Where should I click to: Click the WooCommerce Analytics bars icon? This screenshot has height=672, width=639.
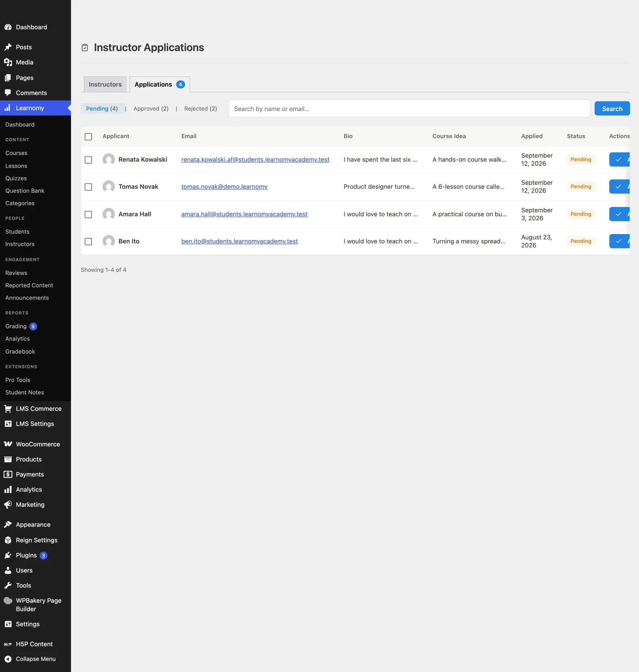coord(8,490)
